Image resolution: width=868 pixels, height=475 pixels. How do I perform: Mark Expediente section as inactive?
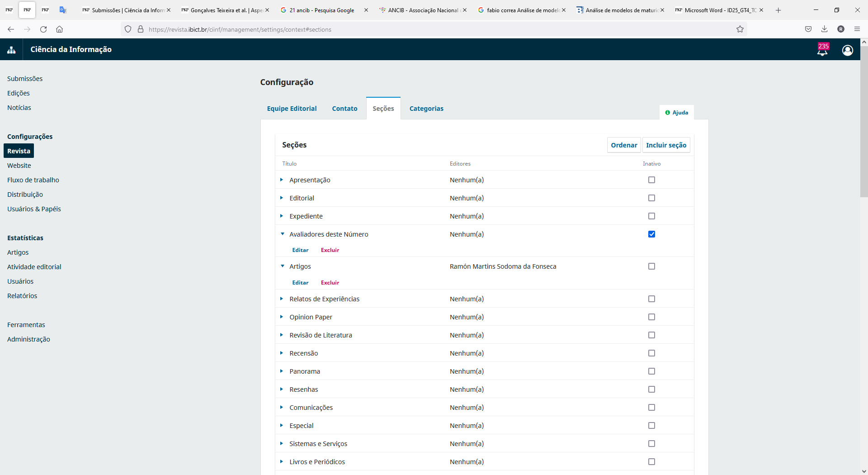click(651, 216)
